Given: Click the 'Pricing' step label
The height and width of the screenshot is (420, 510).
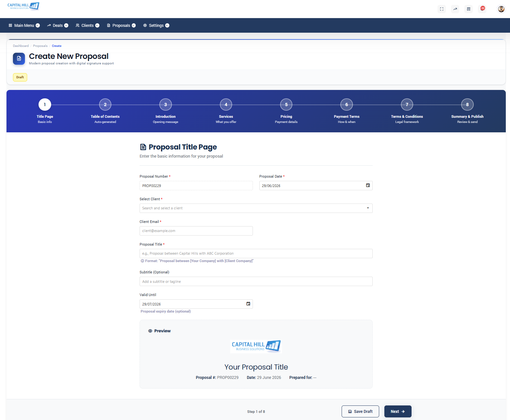Looking at the screenshot, I should point(286,116).
